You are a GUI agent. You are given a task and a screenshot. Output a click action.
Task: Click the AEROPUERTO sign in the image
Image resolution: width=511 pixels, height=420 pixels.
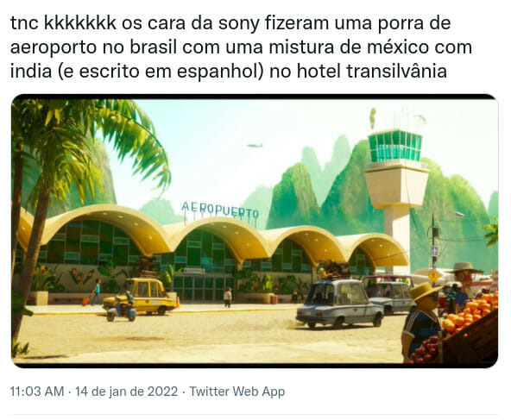[220, 210]
